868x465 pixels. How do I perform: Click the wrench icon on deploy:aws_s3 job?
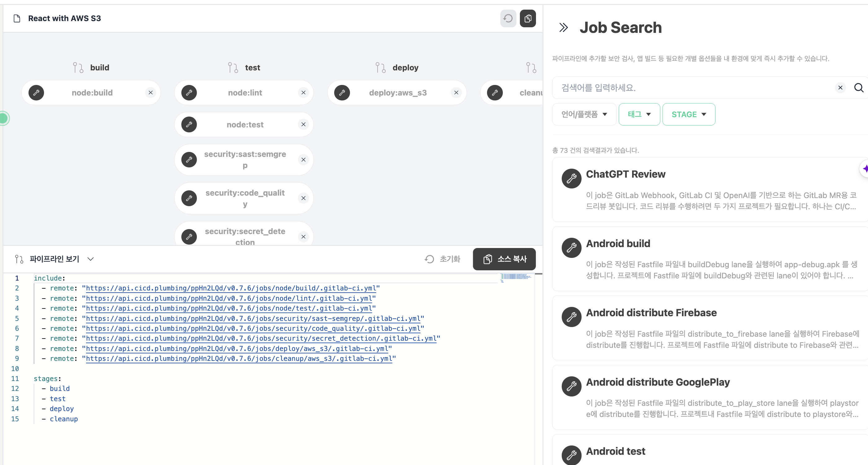(342, 93)
